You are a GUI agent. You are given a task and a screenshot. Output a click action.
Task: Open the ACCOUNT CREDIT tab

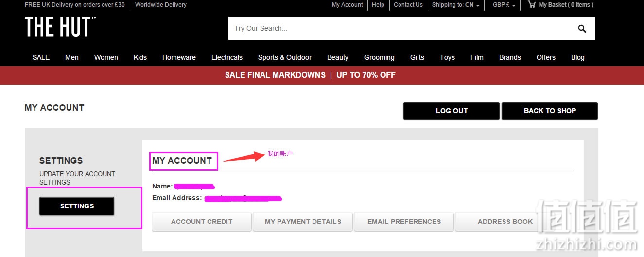[202, 222]
